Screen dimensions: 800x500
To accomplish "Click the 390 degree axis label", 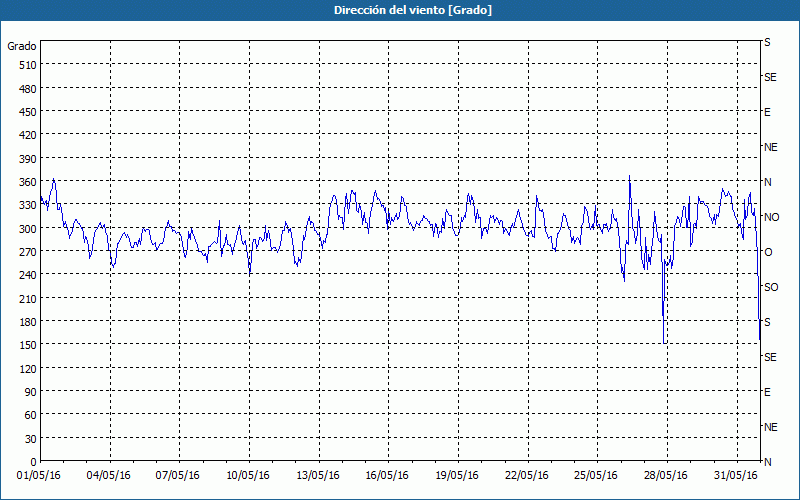I will point(28,159).
